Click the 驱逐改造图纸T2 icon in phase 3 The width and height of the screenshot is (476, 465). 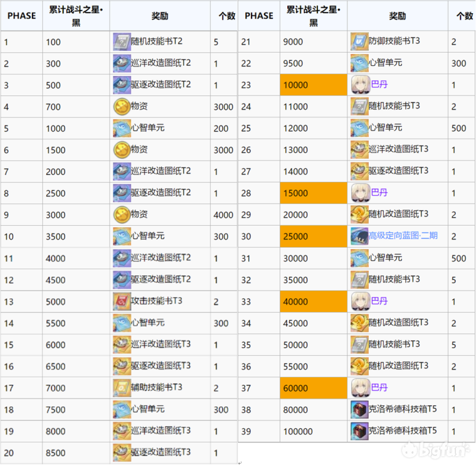(x=122, y=85)
